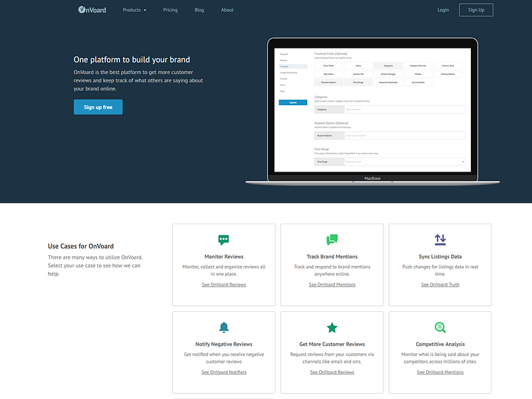Open the See OnVoard Notifiers link
The height and width of the screenshot is (399, 532).
click(x=223, y=372)
